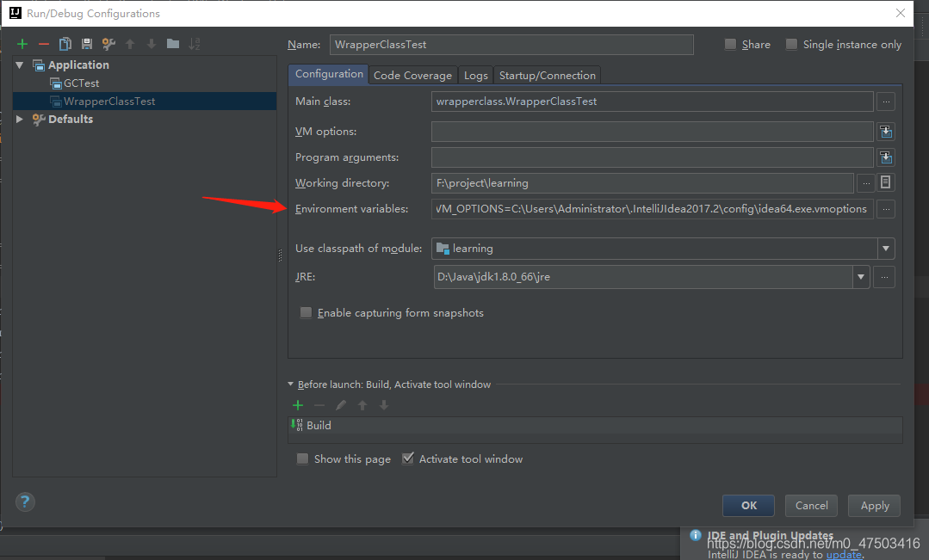Confirm with the OK button

(748, 506)
